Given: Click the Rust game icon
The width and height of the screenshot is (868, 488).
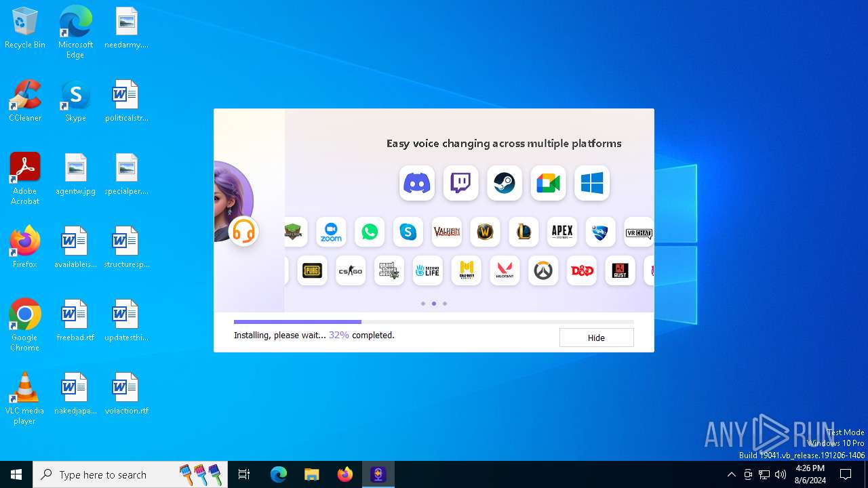Looking at the screenshot, I should 620,270.
